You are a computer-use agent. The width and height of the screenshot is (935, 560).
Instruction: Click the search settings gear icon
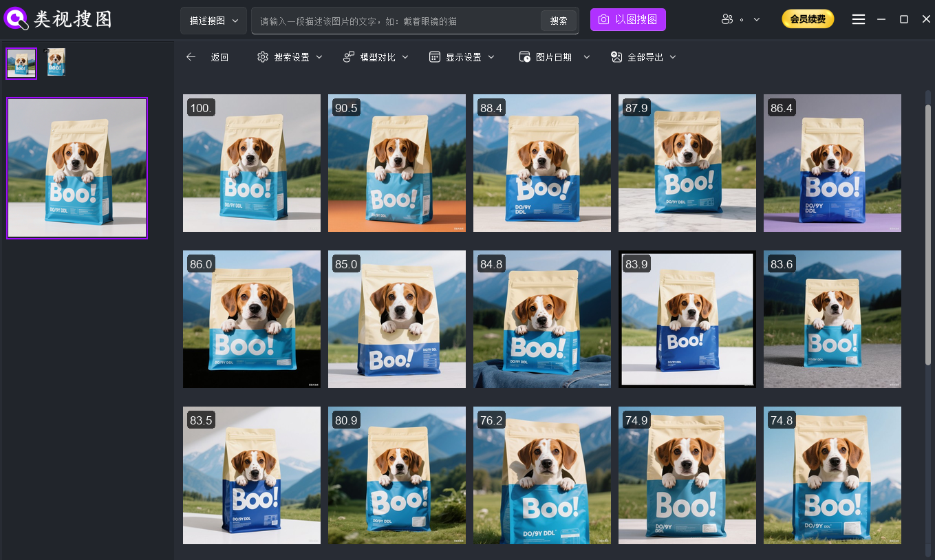pyautogui.click(x=263, y=57)
